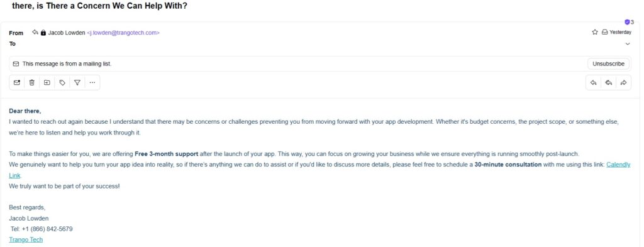Click 'This message is from a mailing list.' text
This screenshot has width=644, height=247.
[x=67, y=64]
